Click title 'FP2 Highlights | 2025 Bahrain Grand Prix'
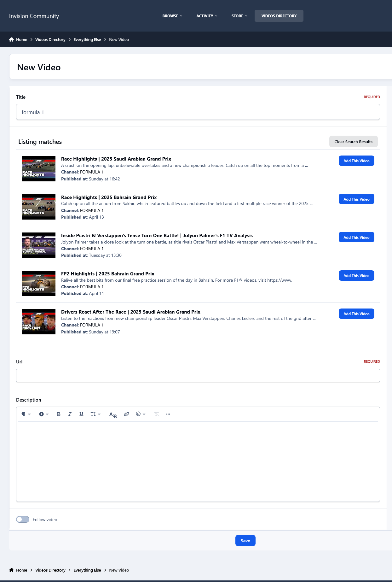The image size is (392, 582). [108, 274]
